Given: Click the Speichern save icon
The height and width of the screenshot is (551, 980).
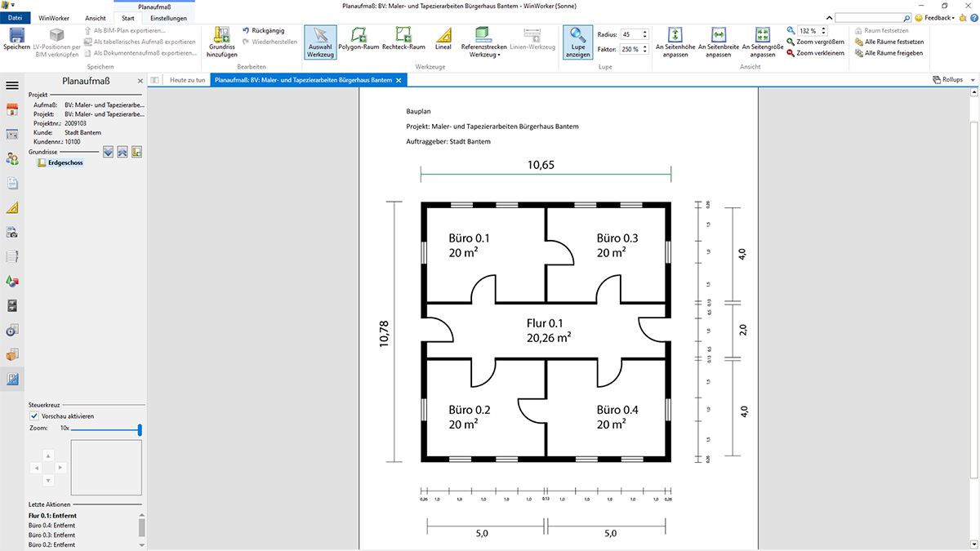Looking at the screenshot, I should tap(16, 38).
